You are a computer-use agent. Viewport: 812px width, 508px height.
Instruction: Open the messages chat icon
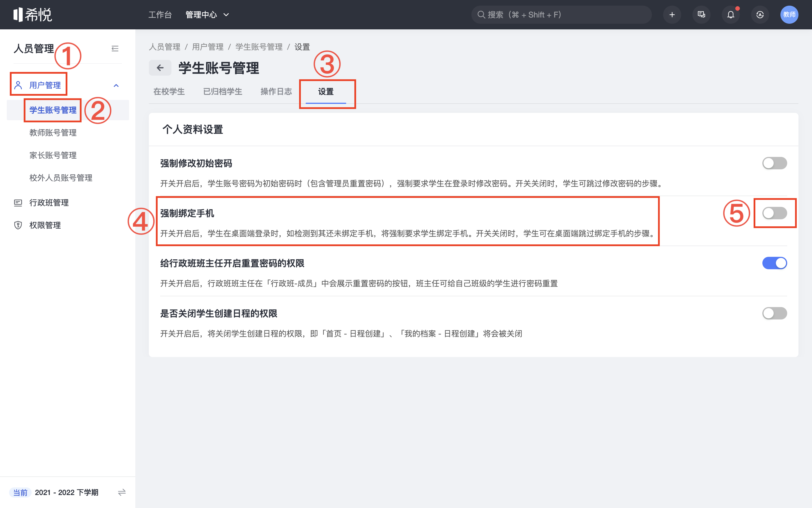[x=701, y=14]
